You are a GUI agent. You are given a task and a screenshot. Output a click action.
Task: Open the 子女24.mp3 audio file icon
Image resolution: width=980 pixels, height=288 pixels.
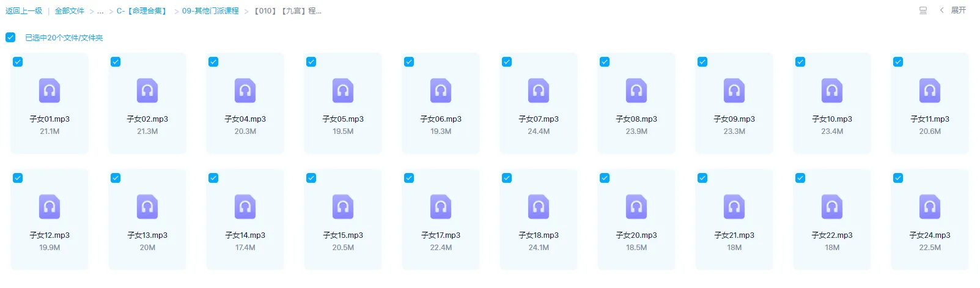[x=930, y=207]
